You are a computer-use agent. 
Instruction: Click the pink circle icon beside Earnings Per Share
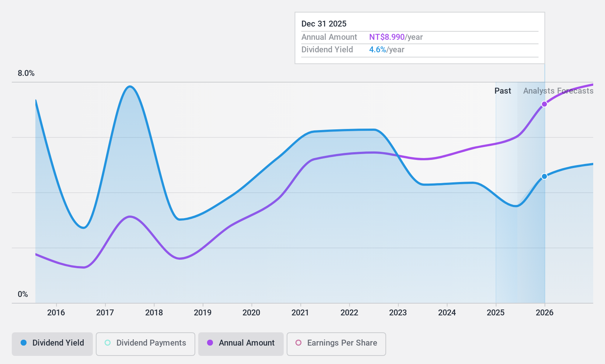point(298,343)
